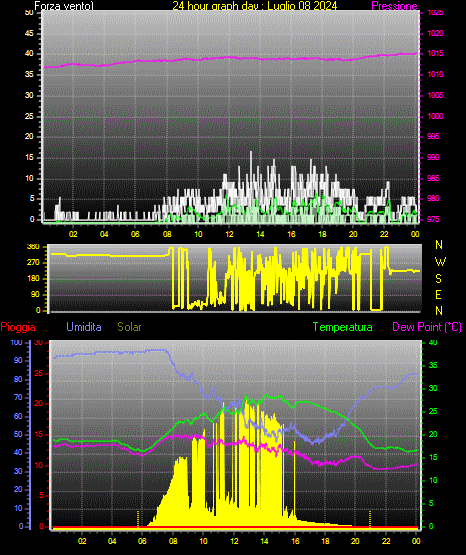Click the Temperatura legend label
The width and height of the screenshot is (466, 555).
(343, 327)
